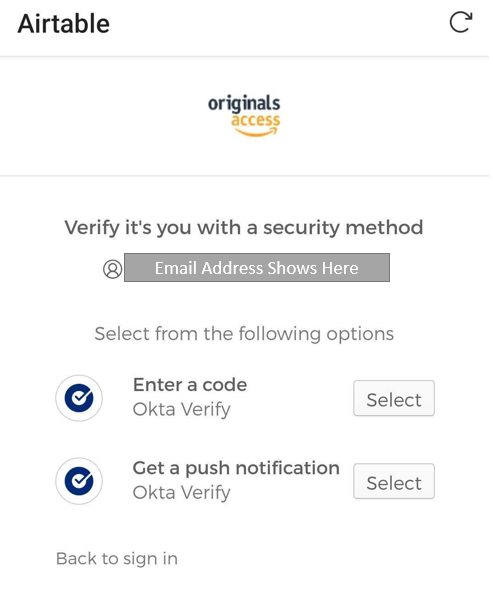The image size is (493, 600).
Task: Click the word originals in logo
Action: (x=244, y=103)
